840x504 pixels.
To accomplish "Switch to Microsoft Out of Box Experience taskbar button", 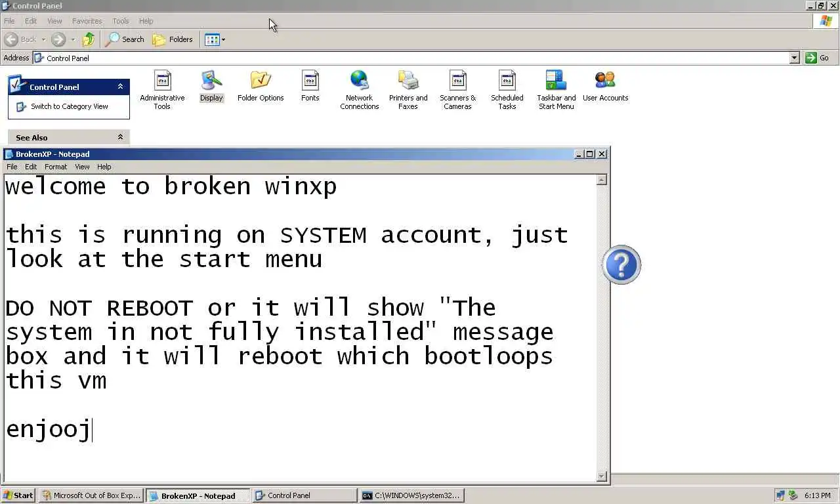I will 91,495.
